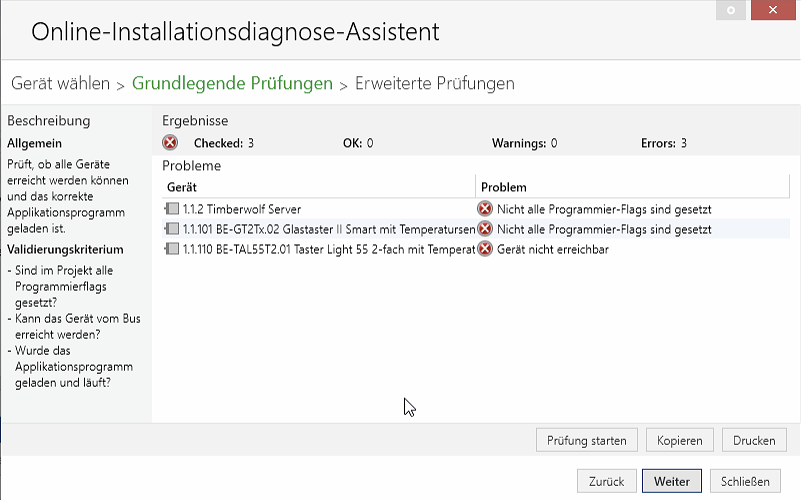Go to the 'Gerät wählen' breadcrumb step
801x500 pixels.
(x=60, y=83)
